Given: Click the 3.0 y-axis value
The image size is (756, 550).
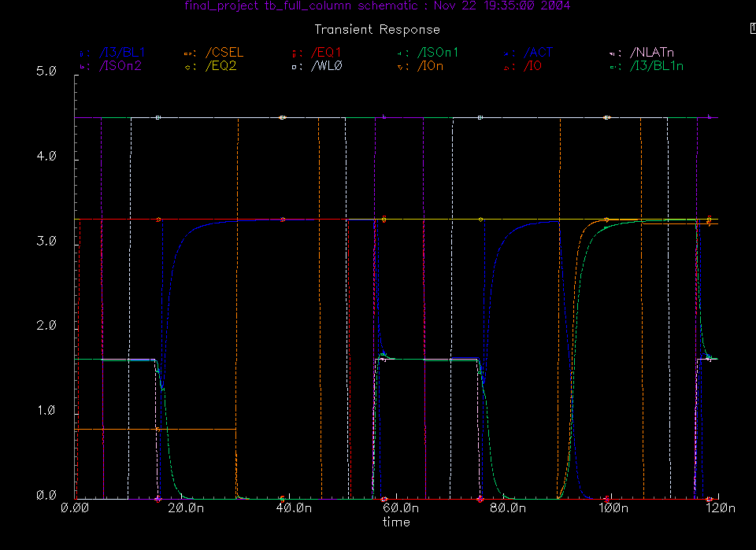Looking at the screenshot, I should click(46, 241).
